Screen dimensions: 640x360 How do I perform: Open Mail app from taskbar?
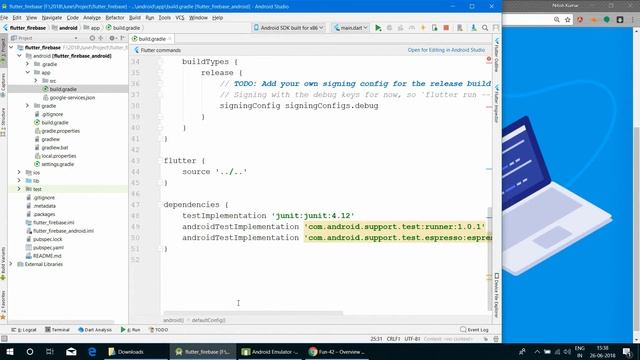71,351
